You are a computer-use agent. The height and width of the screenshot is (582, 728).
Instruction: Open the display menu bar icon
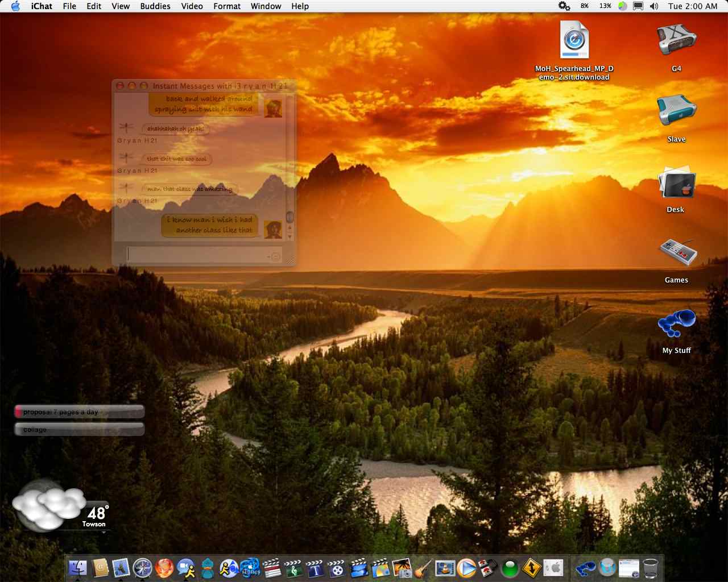tap(638, 6)
